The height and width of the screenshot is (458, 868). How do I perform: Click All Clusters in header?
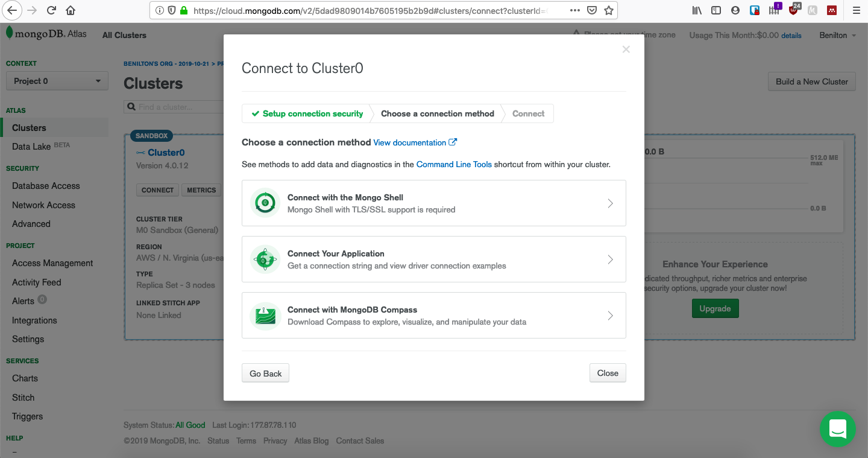coord(124,35)
